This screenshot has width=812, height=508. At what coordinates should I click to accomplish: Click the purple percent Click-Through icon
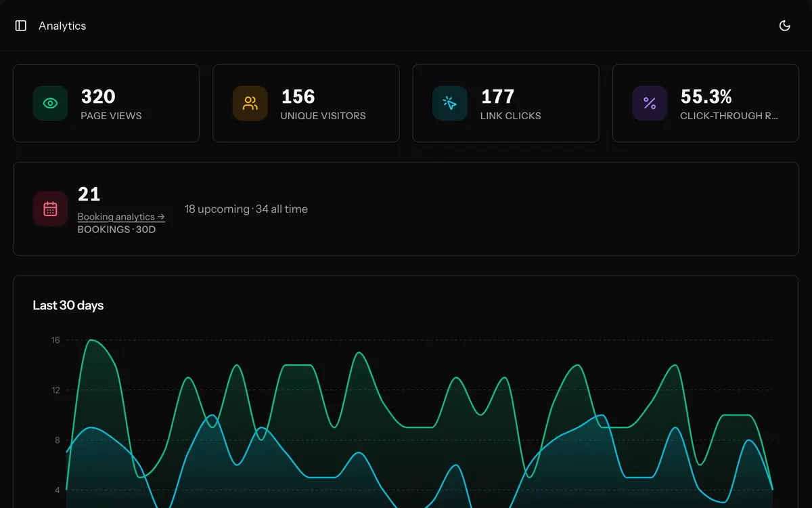pos(650,103)
